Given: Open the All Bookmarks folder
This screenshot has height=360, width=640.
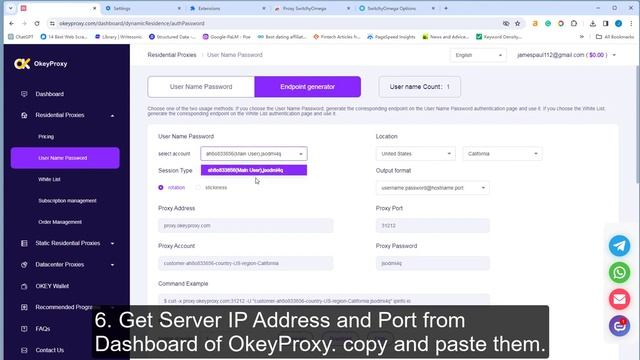Looking at the screenshot, I should pyautogui.click(x=615, y=37).
